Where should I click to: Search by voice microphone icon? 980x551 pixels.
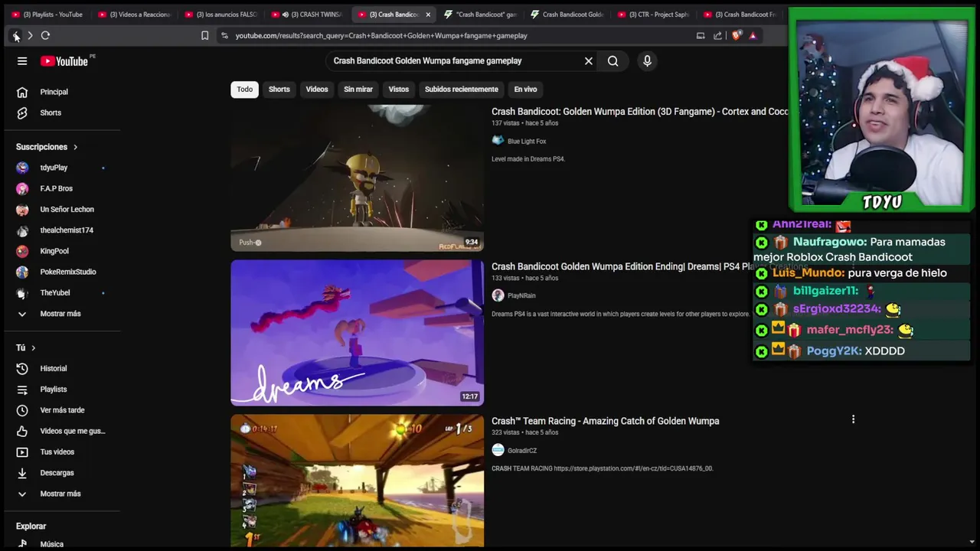[x=647, y=61]
